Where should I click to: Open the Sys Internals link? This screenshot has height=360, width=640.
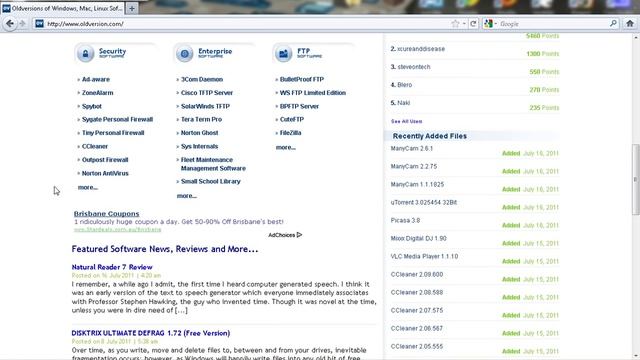pyautogui.click(x=199, y=146)
